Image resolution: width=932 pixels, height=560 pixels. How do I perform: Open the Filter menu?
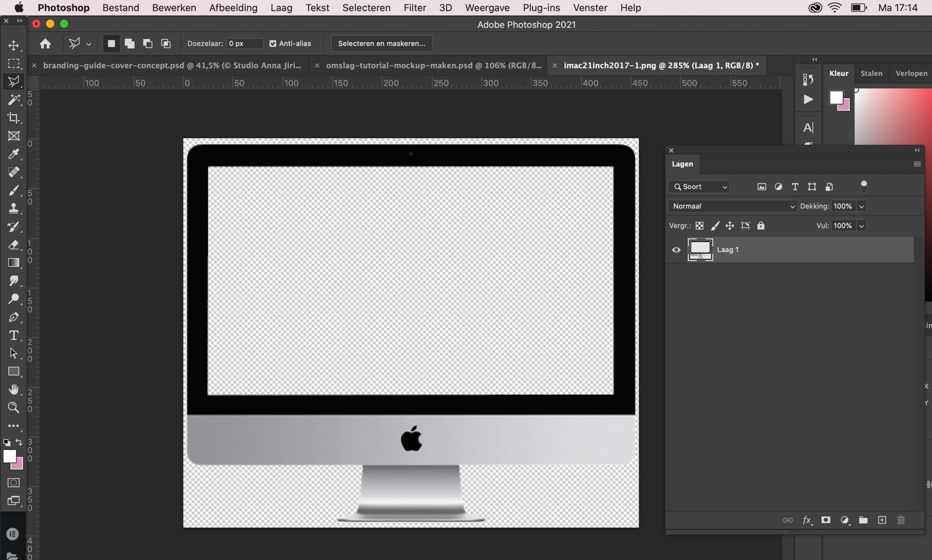(x=414, y=8)
